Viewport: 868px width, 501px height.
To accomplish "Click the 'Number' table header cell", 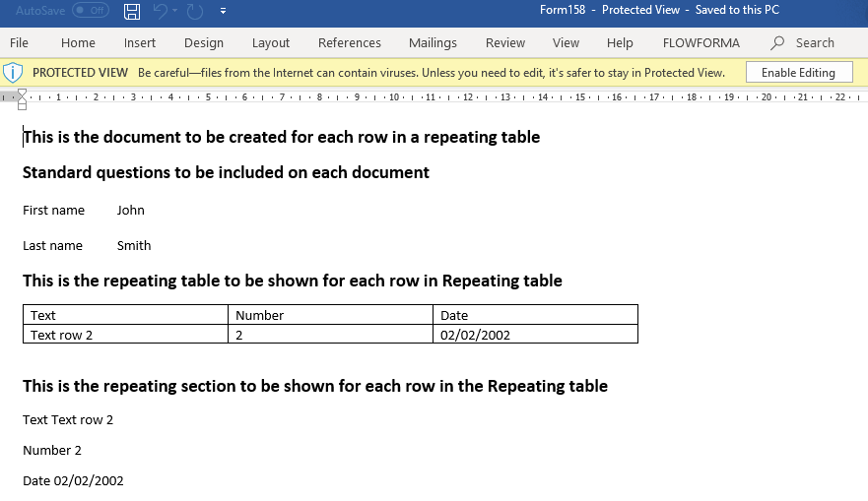I will click(330, 315).
